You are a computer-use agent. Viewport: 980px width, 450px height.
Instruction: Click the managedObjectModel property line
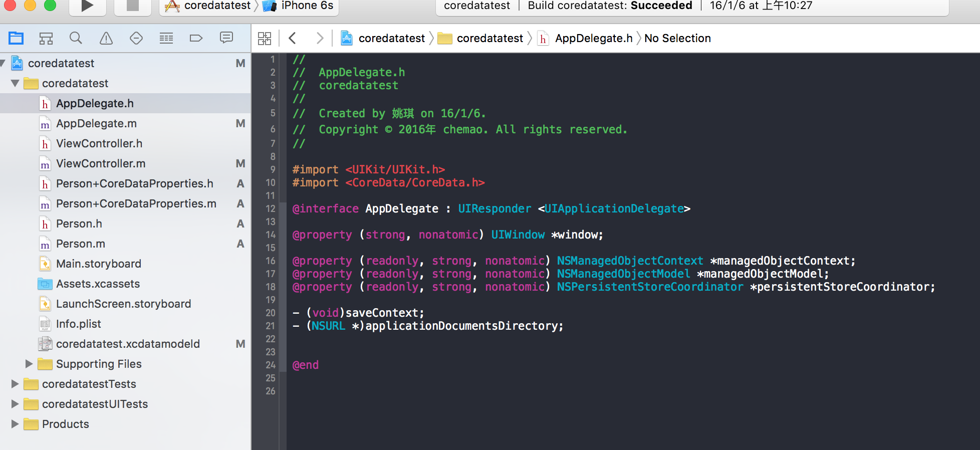[561, 274]
